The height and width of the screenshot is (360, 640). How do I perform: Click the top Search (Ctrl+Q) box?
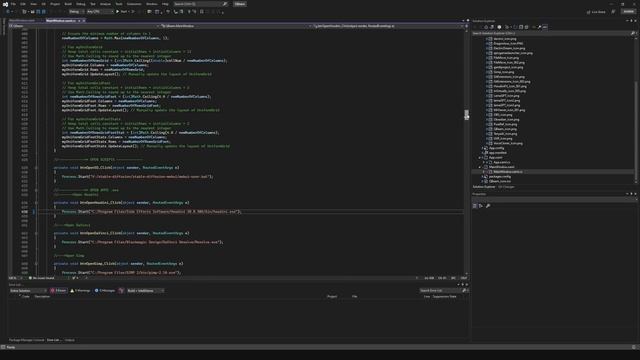[x=200, y=4]
